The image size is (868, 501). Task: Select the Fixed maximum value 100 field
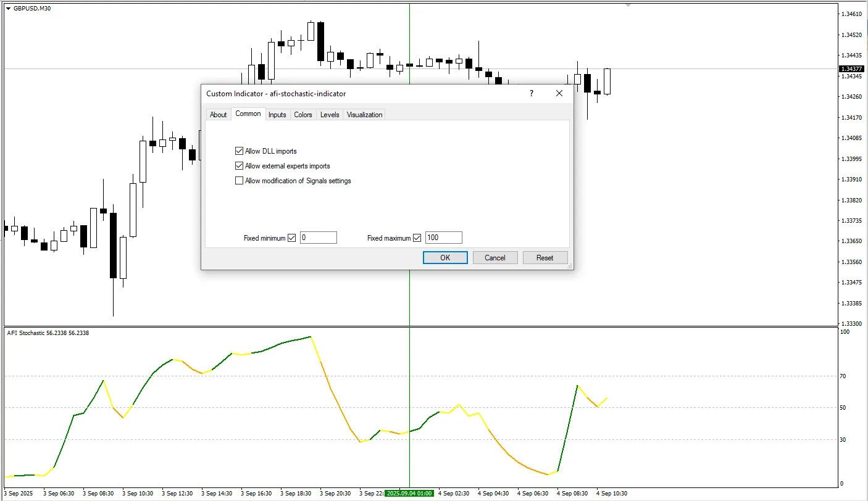(x=443, y=237)
